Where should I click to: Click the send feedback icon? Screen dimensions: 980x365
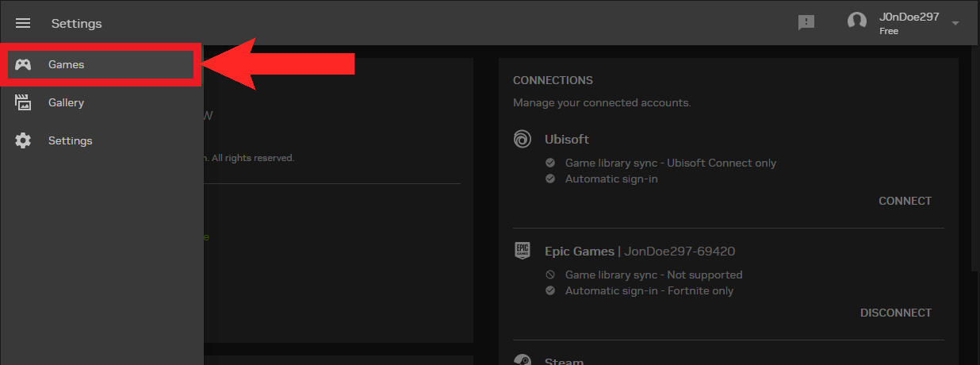click(806, 23)
